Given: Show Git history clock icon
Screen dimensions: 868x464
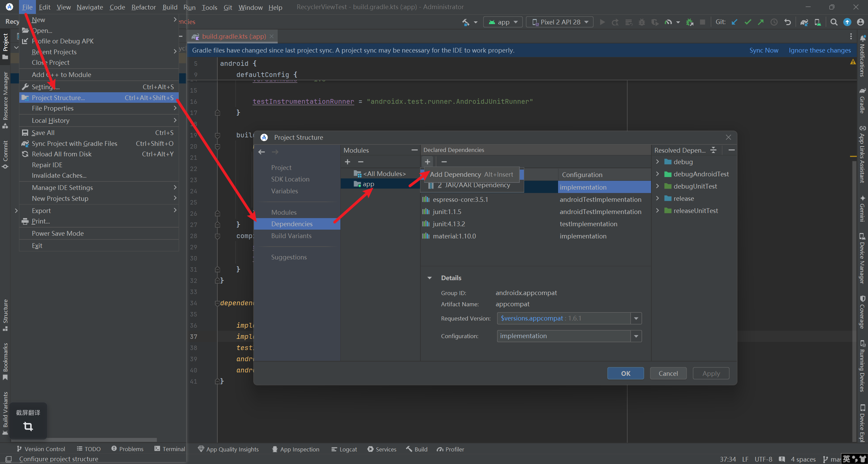Looking at the screenshot, I should tap(774, 22).
